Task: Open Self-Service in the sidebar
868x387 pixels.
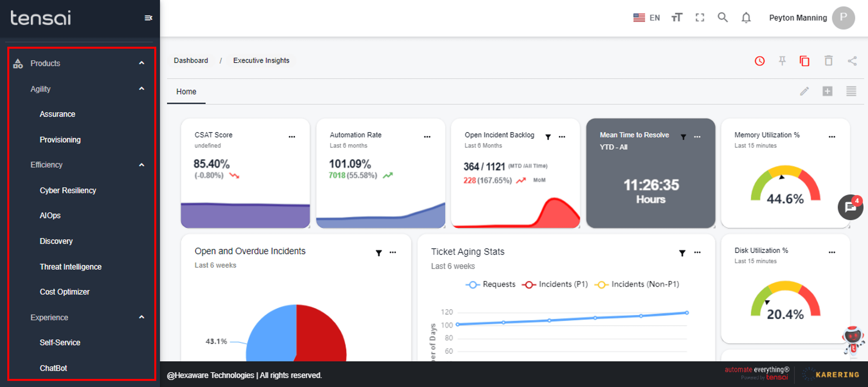Action: click(60, 342)
